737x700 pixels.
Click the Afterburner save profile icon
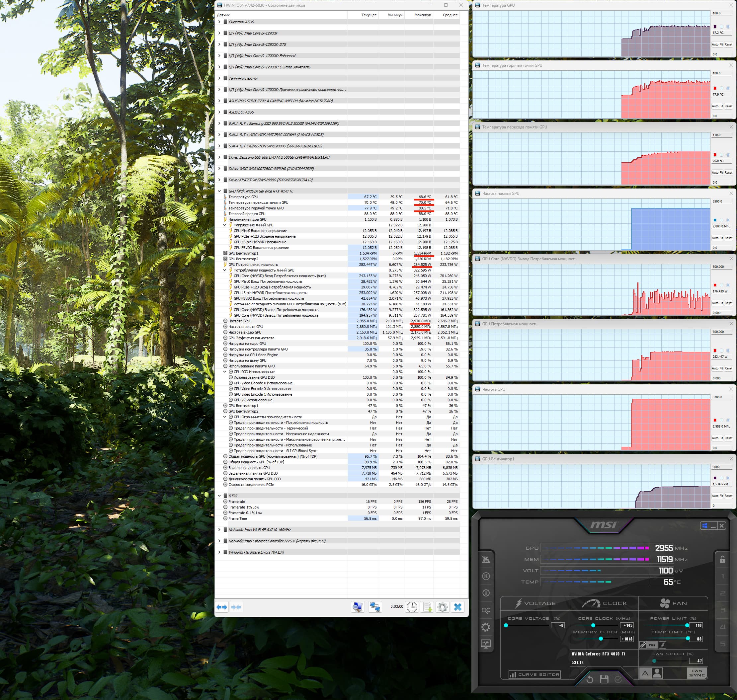click(604, 679)
